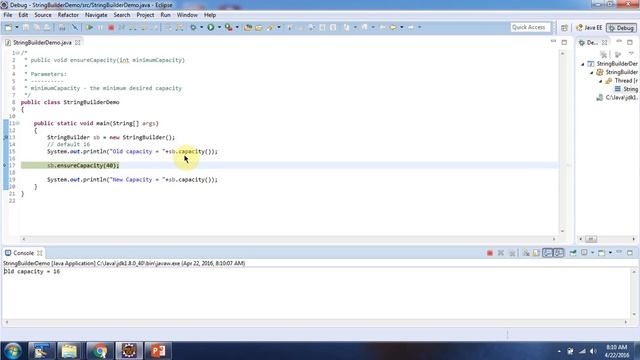640x360 pixels.
Task: Open the Display Selected Console dropdown arrow
Action: (592, 253)
